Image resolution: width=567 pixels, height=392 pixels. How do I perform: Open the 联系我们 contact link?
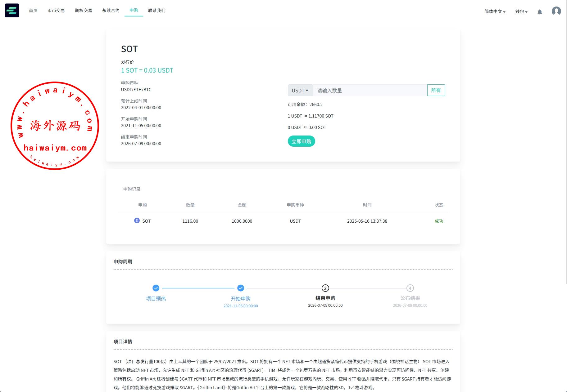[x=157, y=11]
